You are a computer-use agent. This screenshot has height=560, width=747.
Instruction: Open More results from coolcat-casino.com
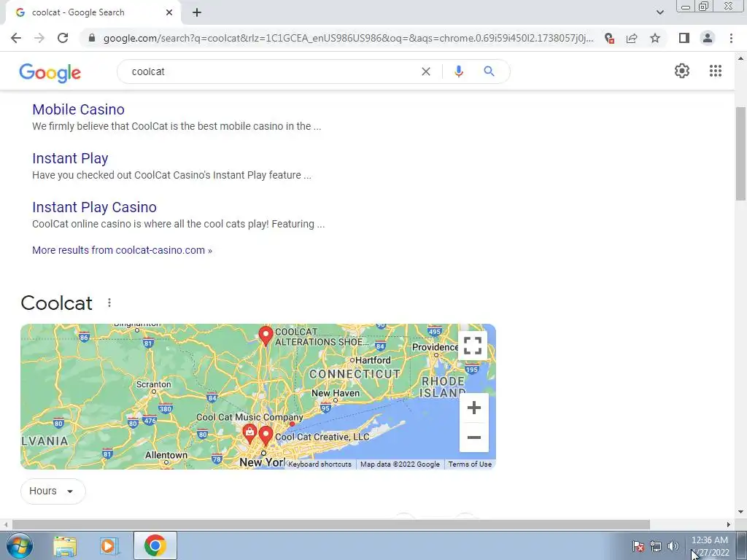pos(122,250)
